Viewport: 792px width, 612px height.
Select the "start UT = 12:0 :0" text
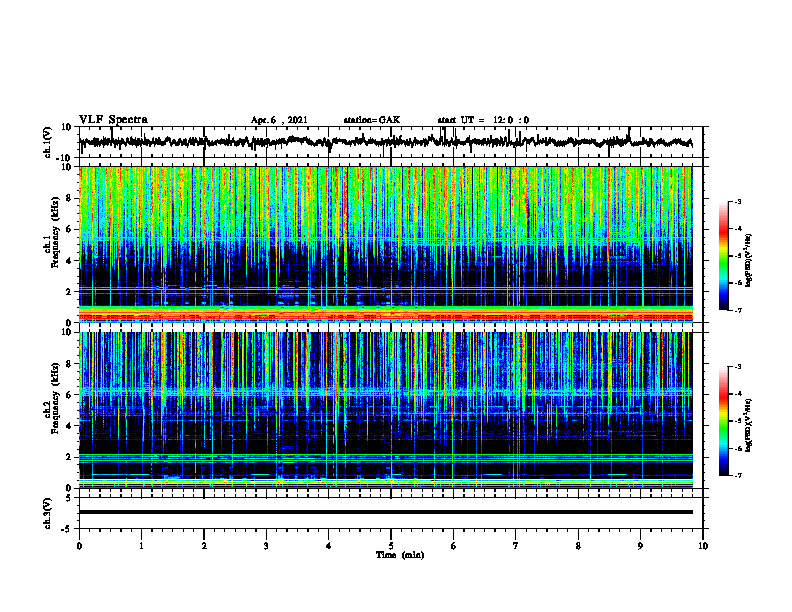click(x=483, y=120)
